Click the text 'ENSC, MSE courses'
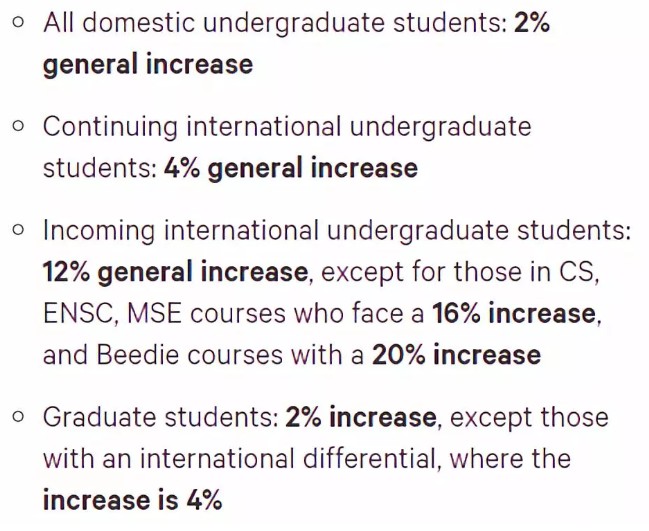The width and height of the screenshot is (649, 531). (x=164, y=313)
